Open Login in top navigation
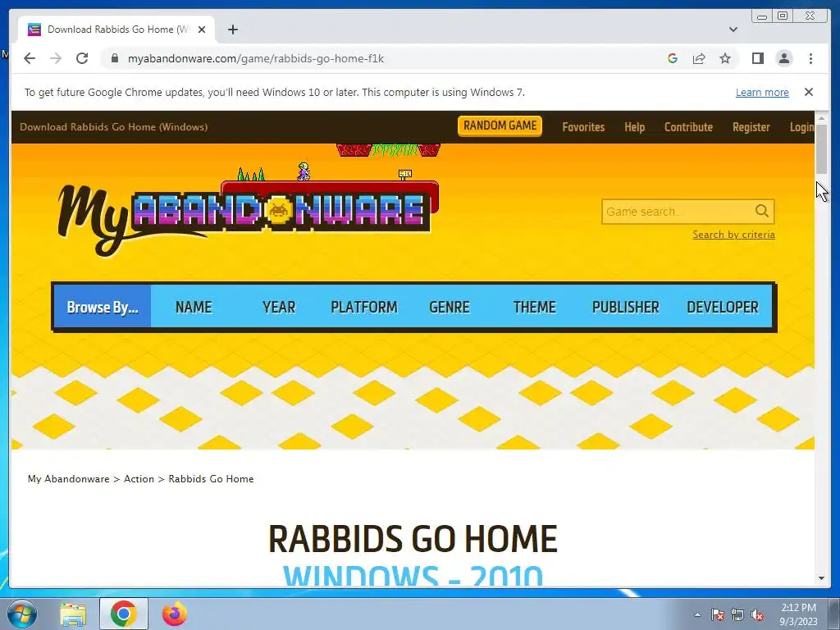The width and height of the screenshot is (840, 630). click(801, 127)
